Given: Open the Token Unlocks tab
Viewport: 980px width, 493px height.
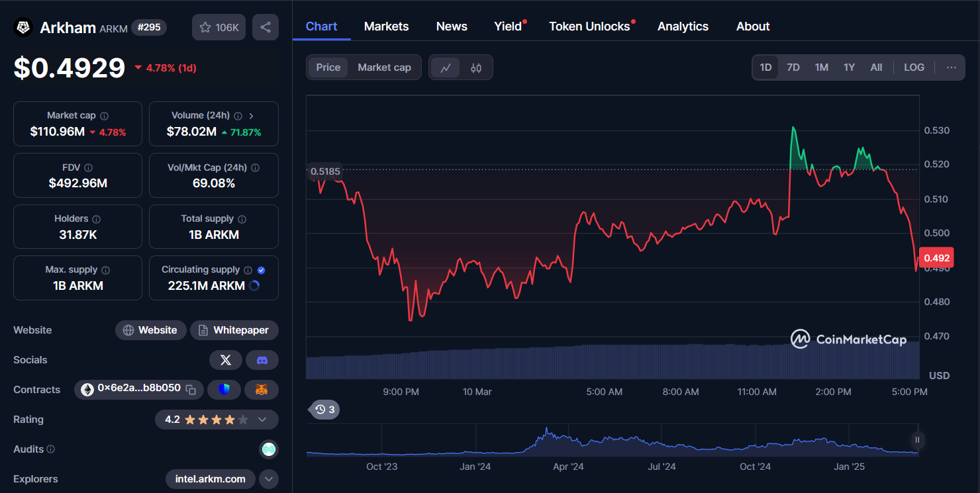Looking at the screenshot, I should (x=589, y=26).
